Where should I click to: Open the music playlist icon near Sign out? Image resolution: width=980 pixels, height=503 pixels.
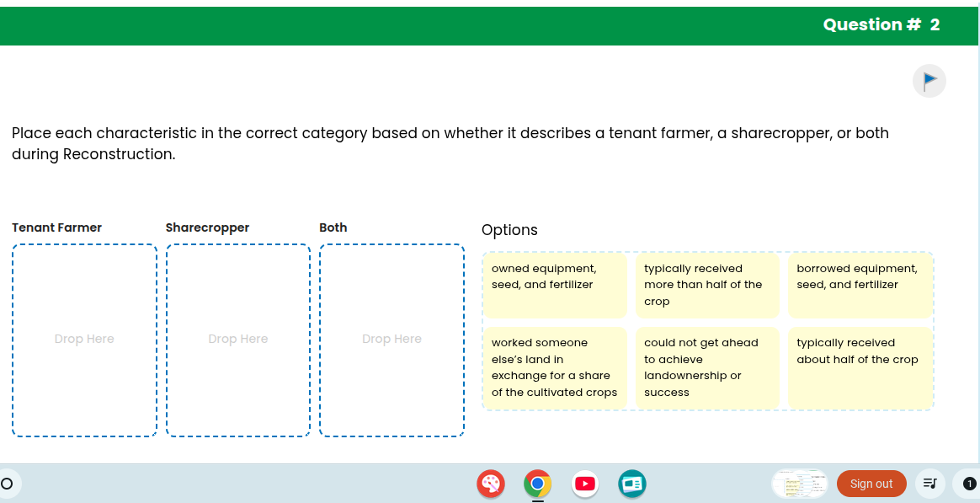(x=929, y=484)
